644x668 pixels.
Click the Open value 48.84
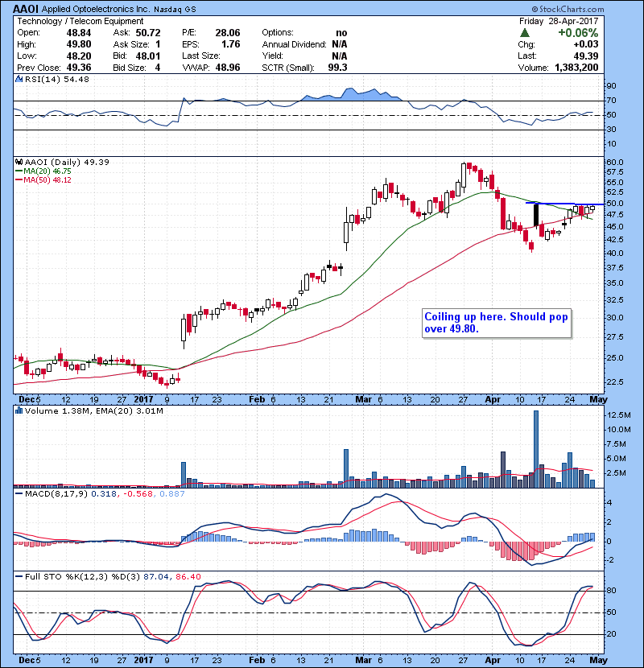click(79, 33)
